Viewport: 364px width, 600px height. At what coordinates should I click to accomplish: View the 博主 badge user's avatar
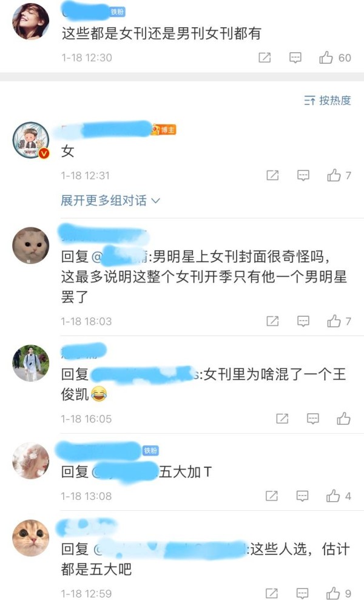[x=30, y=140]
